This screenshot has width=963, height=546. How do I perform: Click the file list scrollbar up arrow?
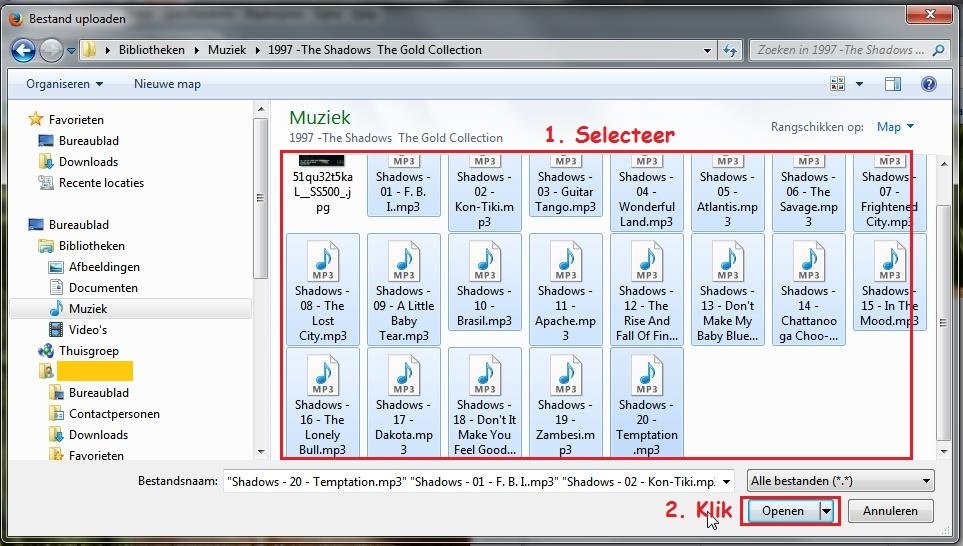tap(943, 163)
